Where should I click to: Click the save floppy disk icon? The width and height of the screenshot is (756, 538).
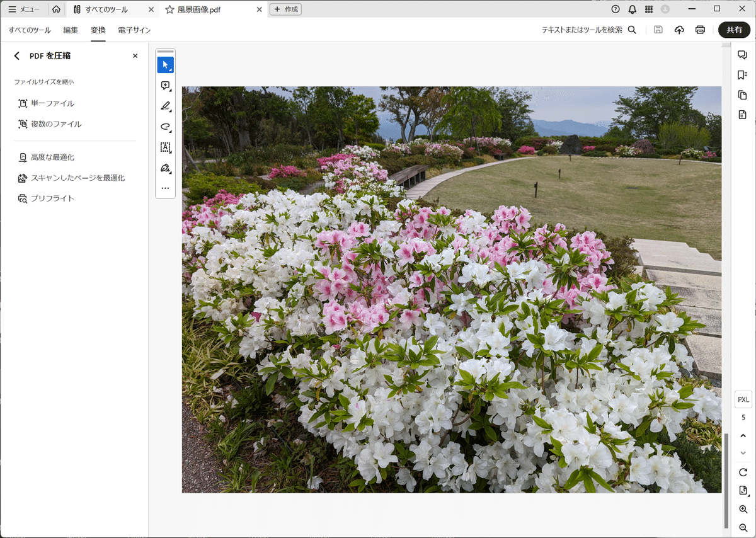tap(658, 30)
